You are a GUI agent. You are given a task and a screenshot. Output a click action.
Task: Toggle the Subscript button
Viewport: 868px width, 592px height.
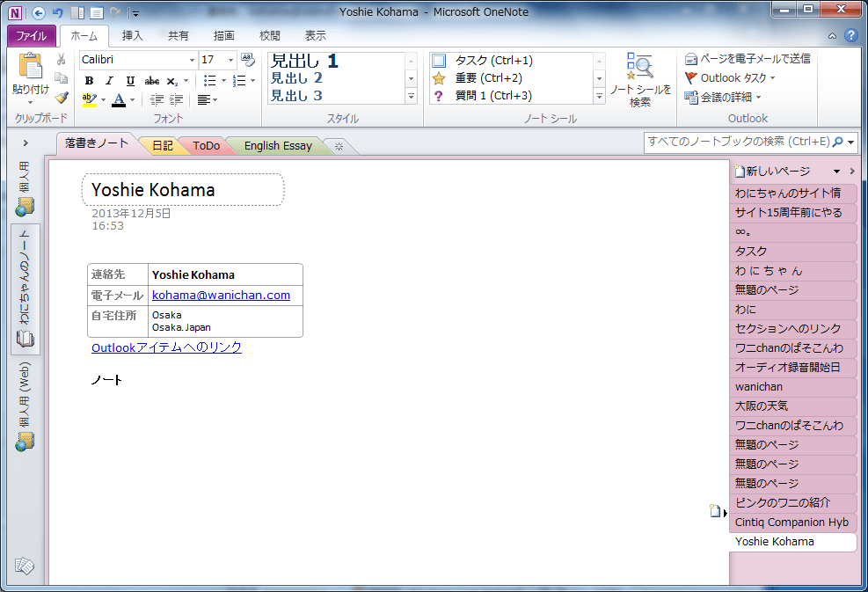pyautogui.click(x=172, y=81)
